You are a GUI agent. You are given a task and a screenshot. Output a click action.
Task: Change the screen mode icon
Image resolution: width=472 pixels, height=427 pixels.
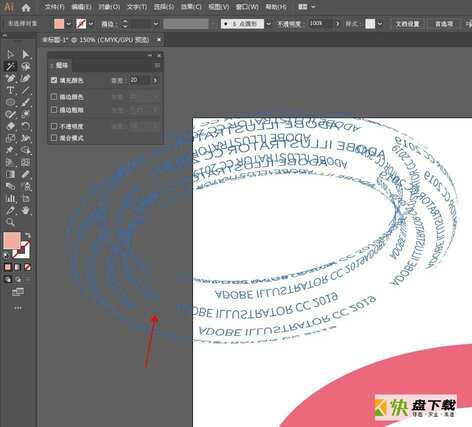pyautogui.click(x=18, y=292)
